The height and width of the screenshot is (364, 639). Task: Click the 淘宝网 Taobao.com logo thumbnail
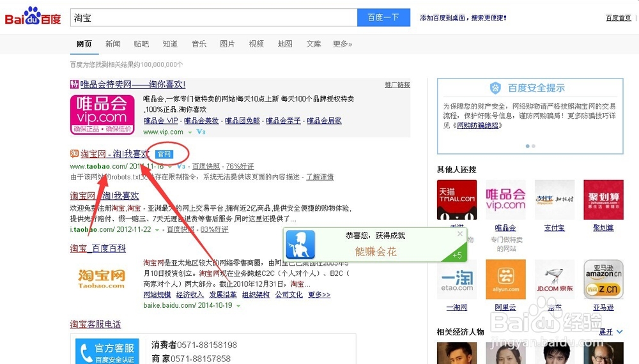pos(101,279)
